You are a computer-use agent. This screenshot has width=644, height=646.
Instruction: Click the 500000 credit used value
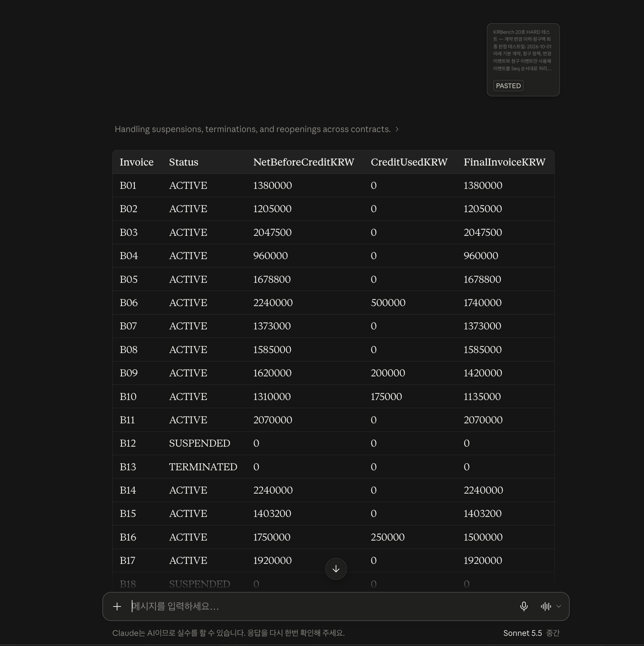point(388,303)
